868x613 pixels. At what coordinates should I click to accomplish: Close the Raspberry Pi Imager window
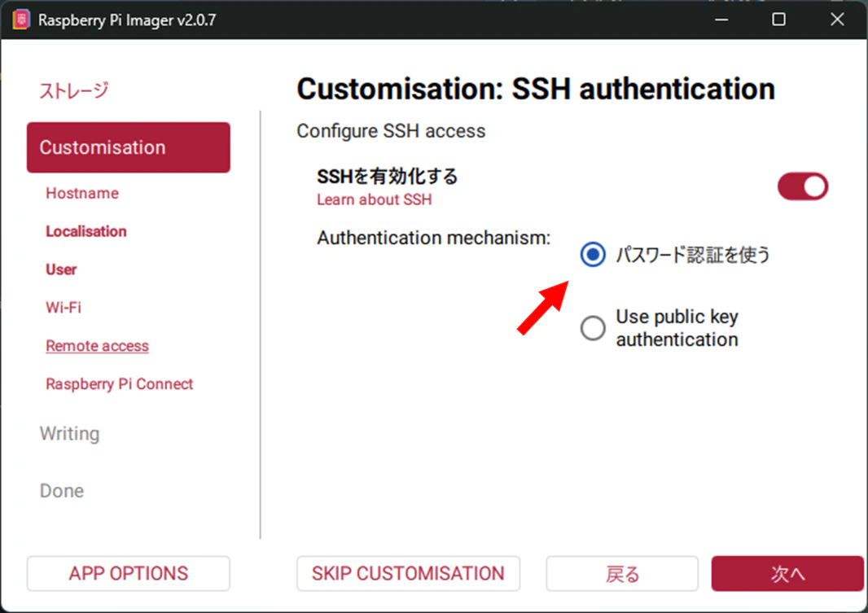tap(837, 20)
